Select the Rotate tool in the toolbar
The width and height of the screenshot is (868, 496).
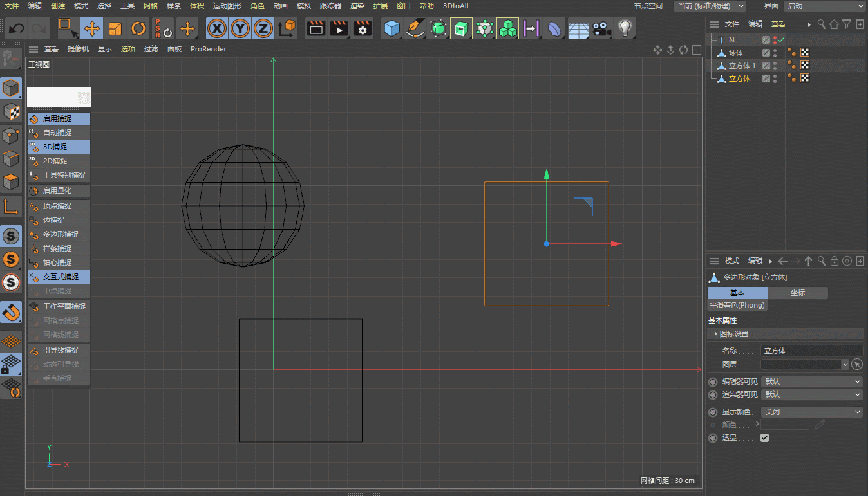[138, 28]
